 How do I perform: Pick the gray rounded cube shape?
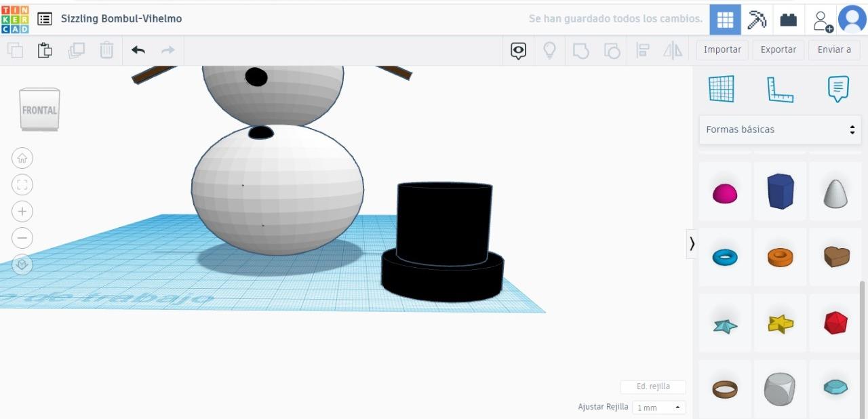click(x=779, y=389)
